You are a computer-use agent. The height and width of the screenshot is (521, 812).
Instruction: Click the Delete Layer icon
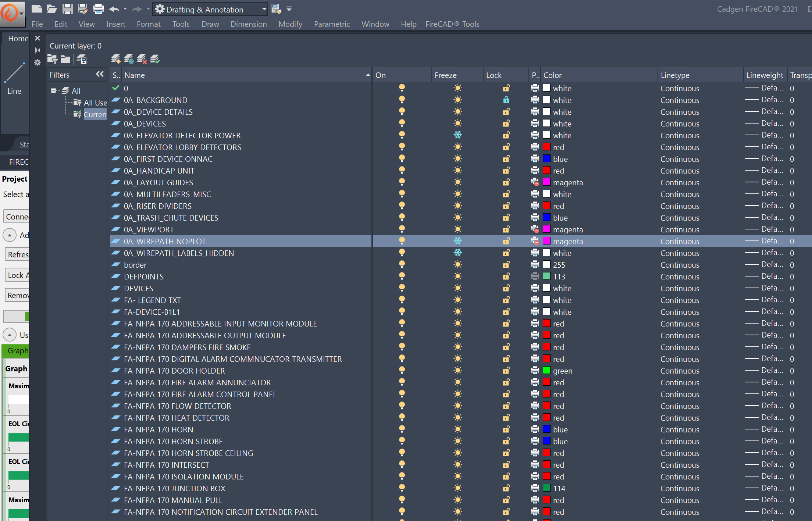[142, 59]
